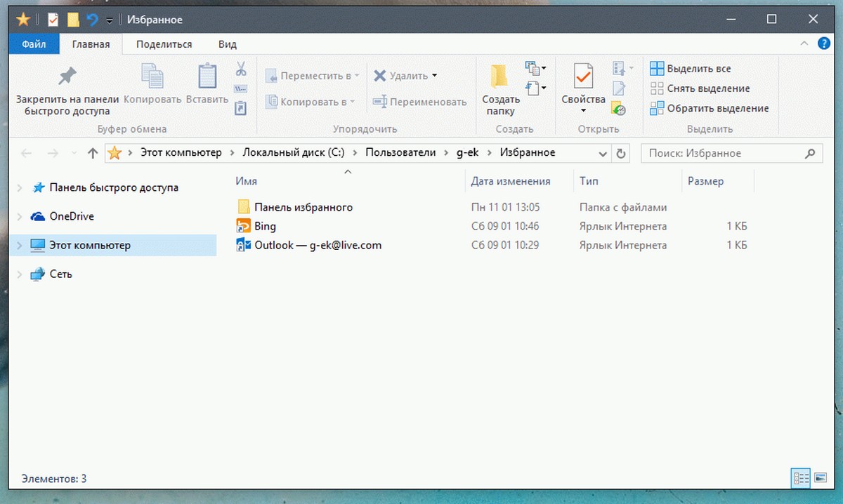Switch to the Поделиться ribbon tab
The width and height of the screenshot is (843, 504).
164,44
